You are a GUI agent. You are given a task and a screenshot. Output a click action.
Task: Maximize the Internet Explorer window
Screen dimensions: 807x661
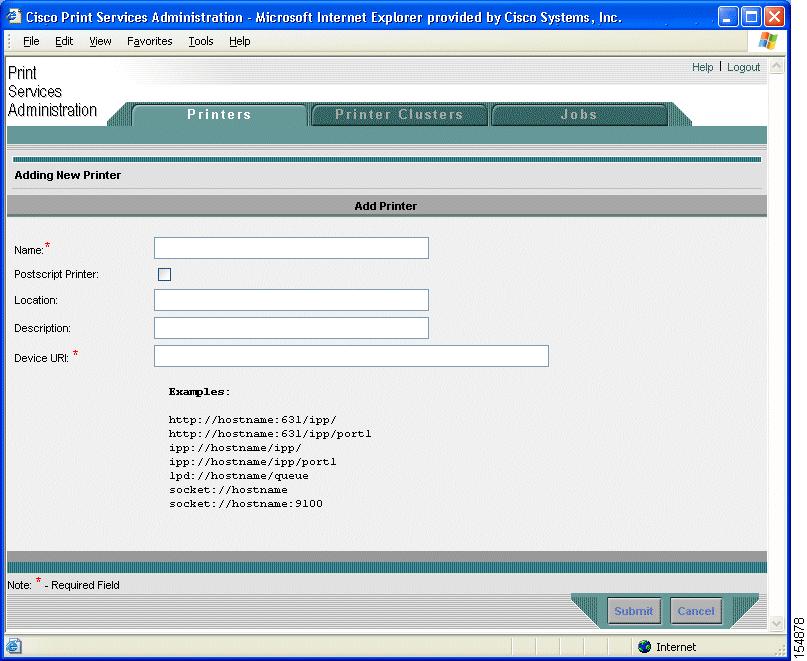coord(751,17)
